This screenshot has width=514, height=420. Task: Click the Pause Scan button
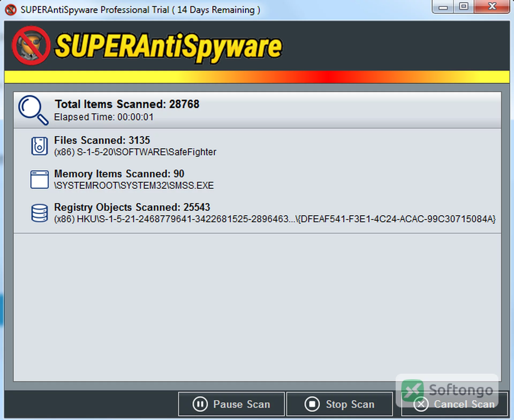231,404
